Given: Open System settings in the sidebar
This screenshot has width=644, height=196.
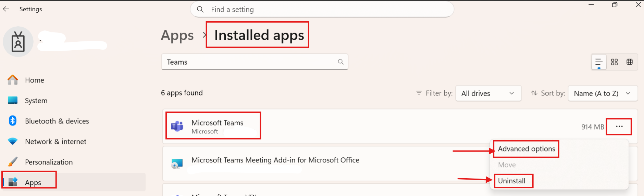Looking at the screenshot, I should 36,101.
